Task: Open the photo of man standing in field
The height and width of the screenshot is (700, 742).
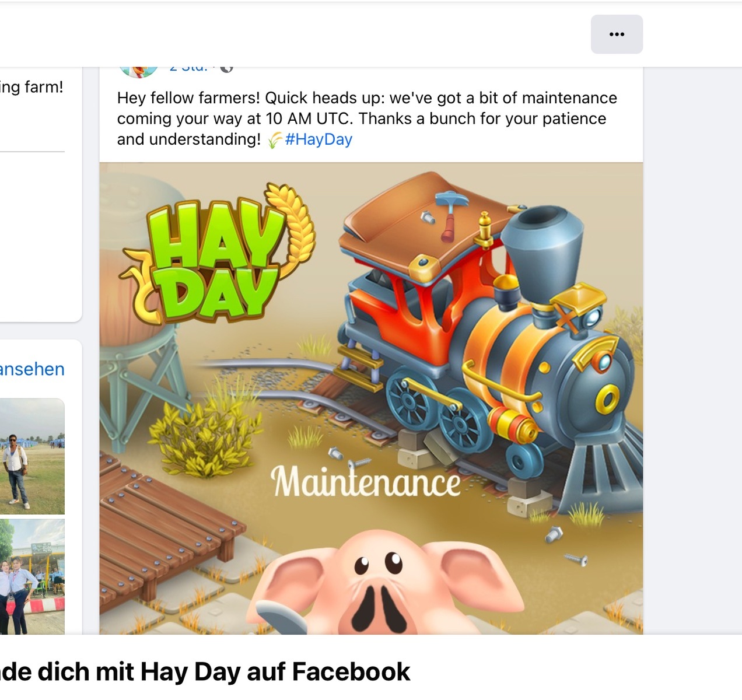Action: pos(32,456)
